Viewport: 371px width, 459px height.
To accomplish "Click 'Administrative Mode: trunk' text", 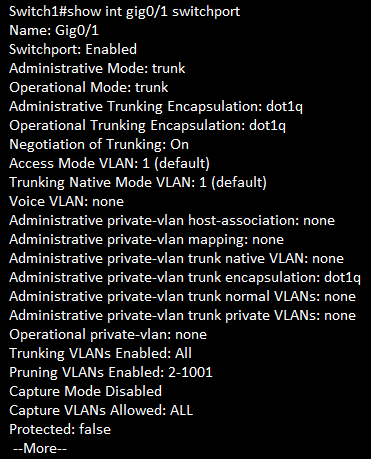I will (97, 68).
